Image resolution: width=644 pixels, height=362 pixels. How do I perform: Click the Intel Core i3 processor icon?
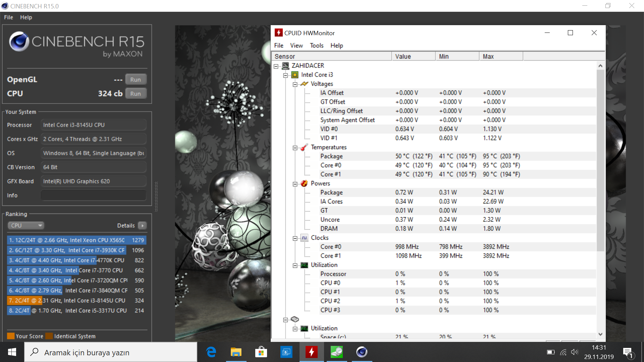click(295, 75)
